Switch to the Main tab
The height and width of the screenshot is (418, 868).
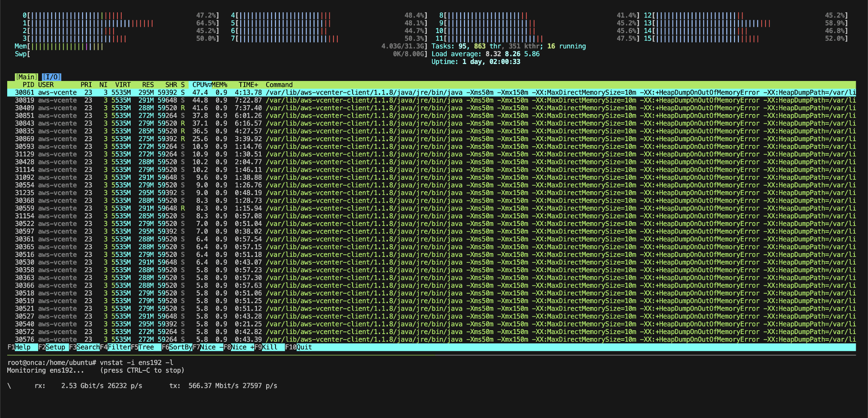(x=26, y=77)
